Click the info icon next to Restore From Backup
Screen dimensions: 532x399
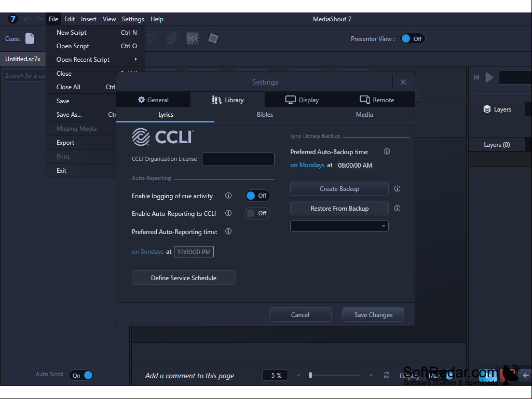click(x=397, y=209)
